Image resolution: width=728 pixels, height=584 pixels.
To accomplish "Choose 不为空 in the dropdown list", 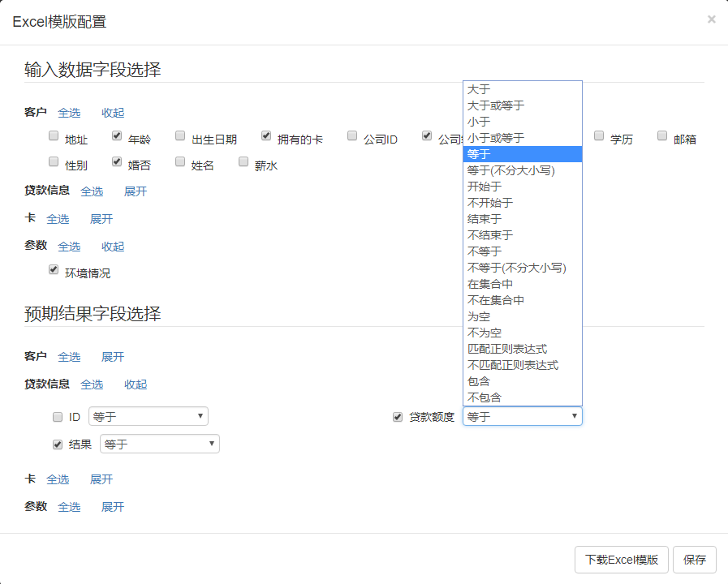I will pos(485,333).
